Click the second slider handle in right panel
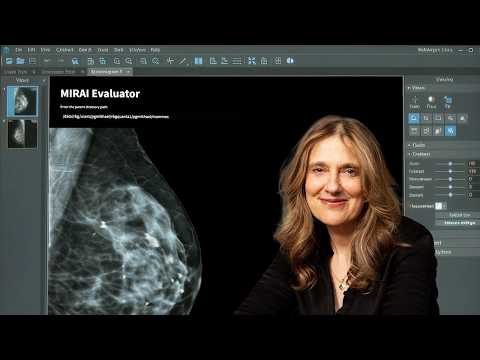 (450, 171)
